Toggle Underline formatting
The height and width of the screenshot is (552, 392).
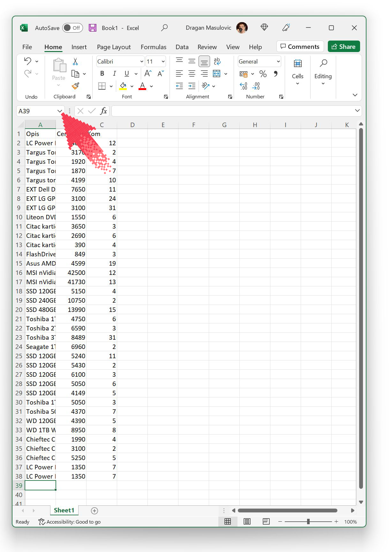[x=127, y=74]
